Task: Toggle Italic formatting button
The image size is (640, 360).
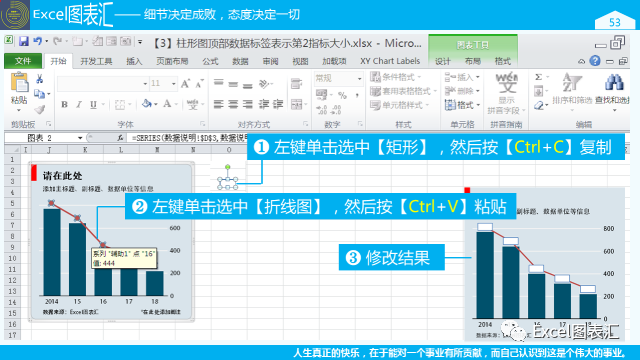Action: tap(79, 104)
